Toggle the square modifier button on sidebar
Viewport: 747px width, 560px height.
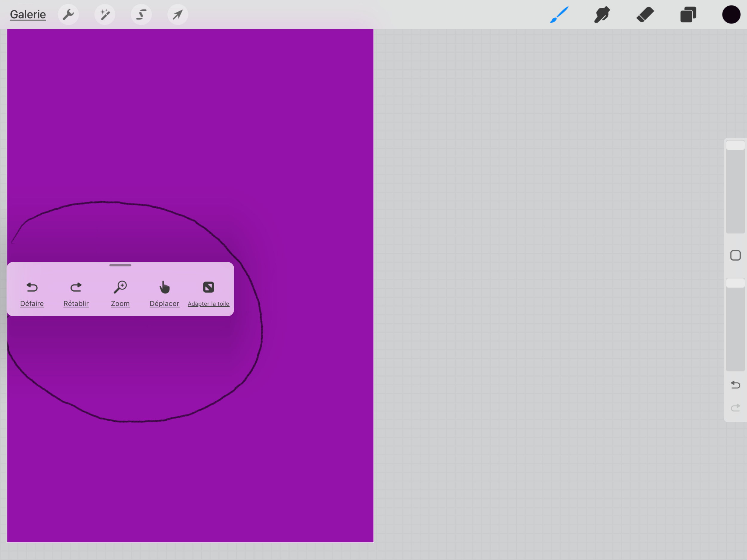(x=735, y=255)
